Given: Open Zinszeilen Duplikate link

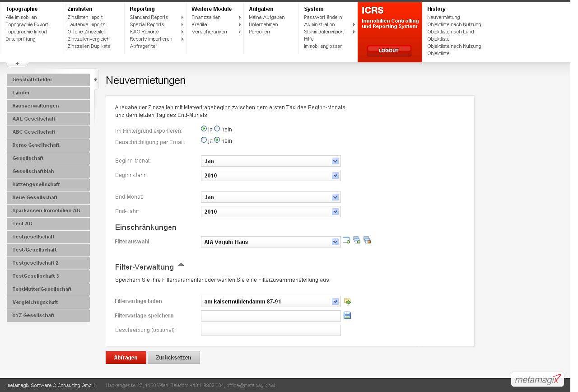Looking at the screenshot, I should (x=89, y=46).
